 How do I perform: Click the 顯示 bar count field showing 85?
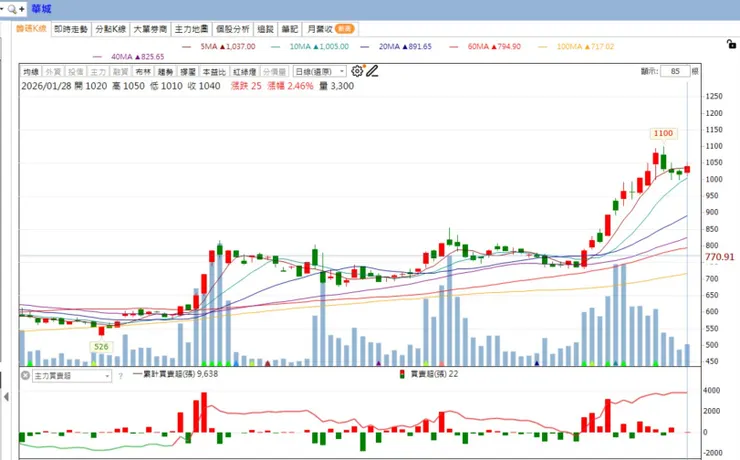coord(675,71)
